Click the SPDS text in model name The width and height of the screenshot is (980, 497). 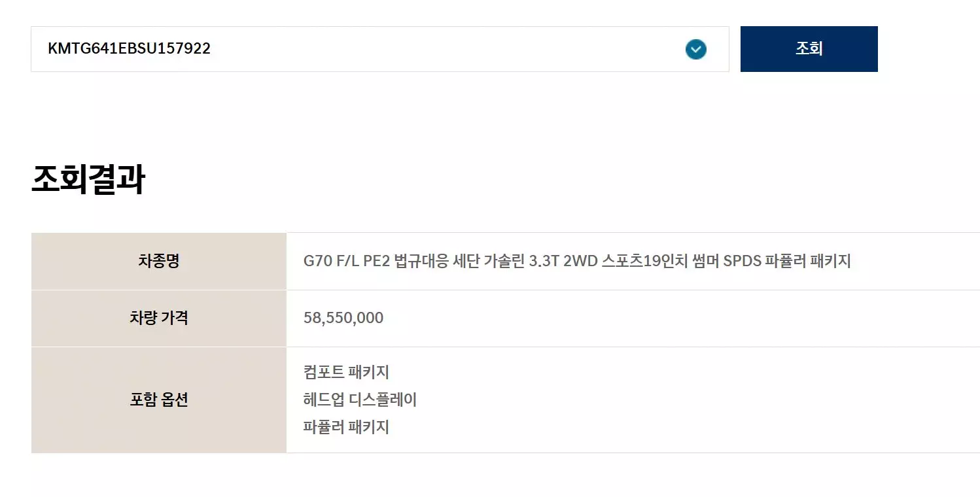point(742,262)
